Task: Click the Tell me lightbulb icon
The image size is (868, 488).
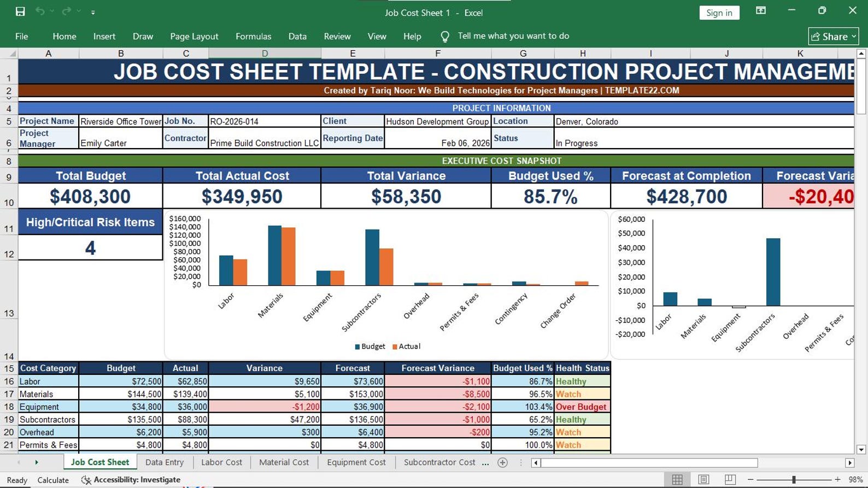Action: coord(445,37)
